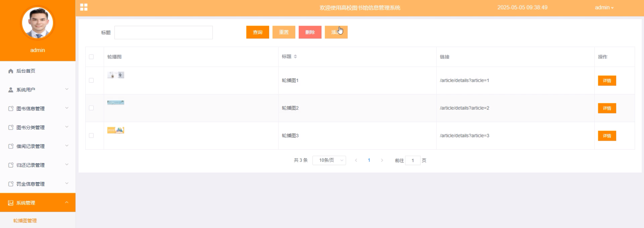Open the 罚金信息管理 menu

[30, 184]
